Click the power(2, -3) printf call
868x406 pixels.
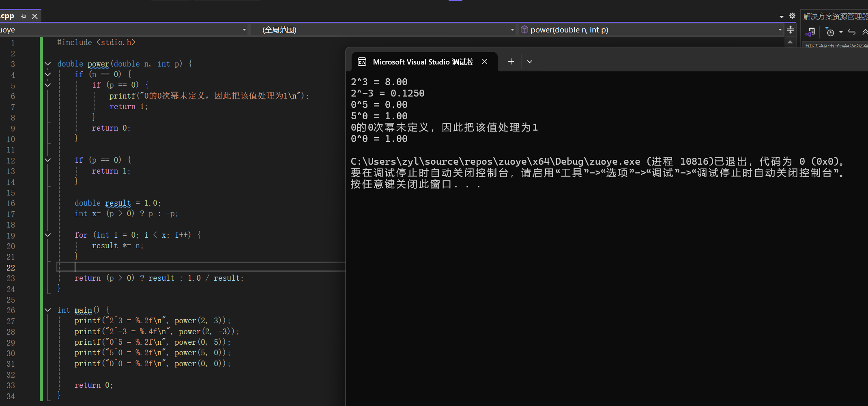point(157,331)
